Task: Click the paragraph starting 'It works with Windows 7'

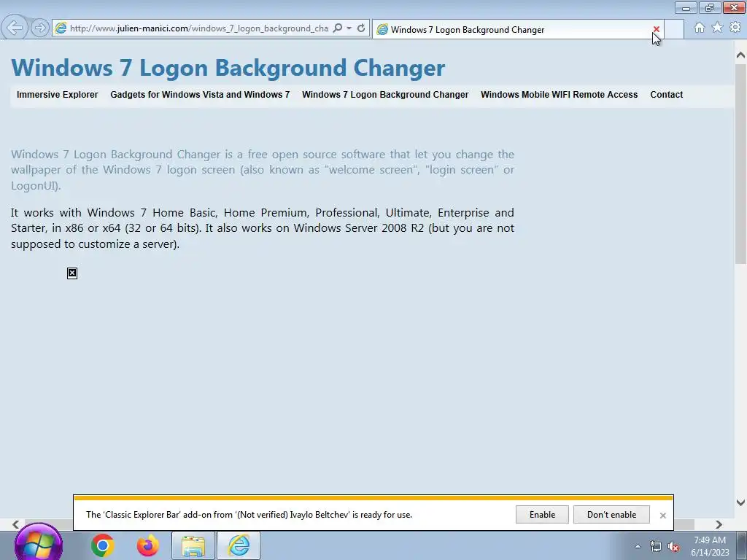Action: [263, 228]
